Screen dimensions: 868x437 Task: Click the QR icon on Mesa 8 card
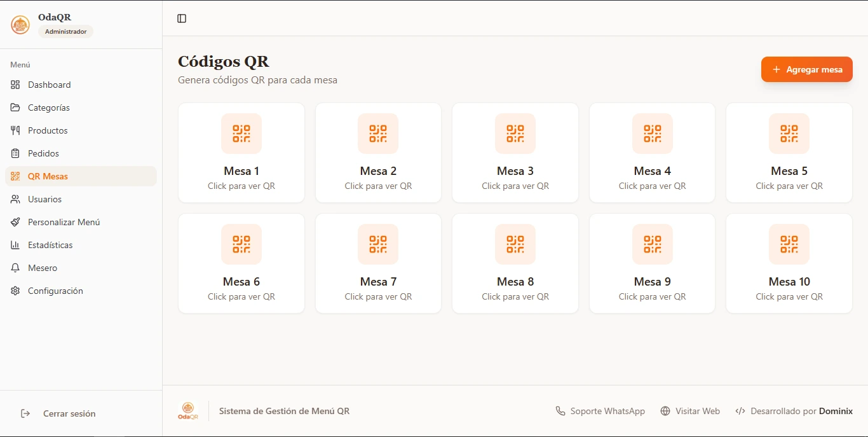pos(515,244)
